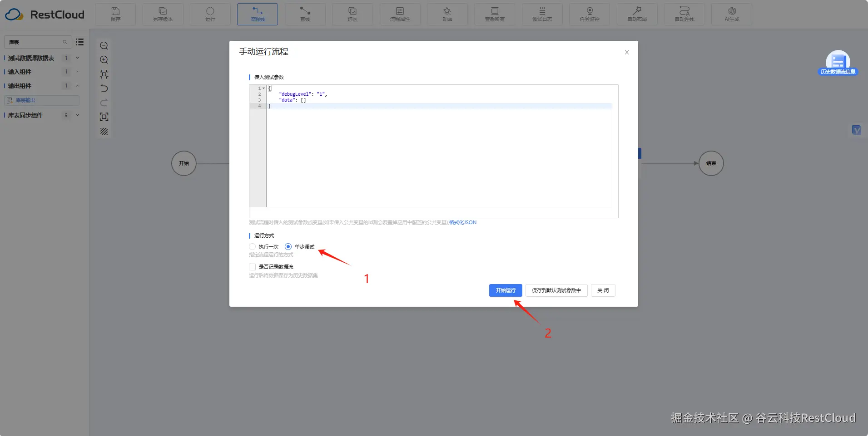Screen dimensions: 868x436
Task: Toggle the component list view icon
Action: click(80, 42)
